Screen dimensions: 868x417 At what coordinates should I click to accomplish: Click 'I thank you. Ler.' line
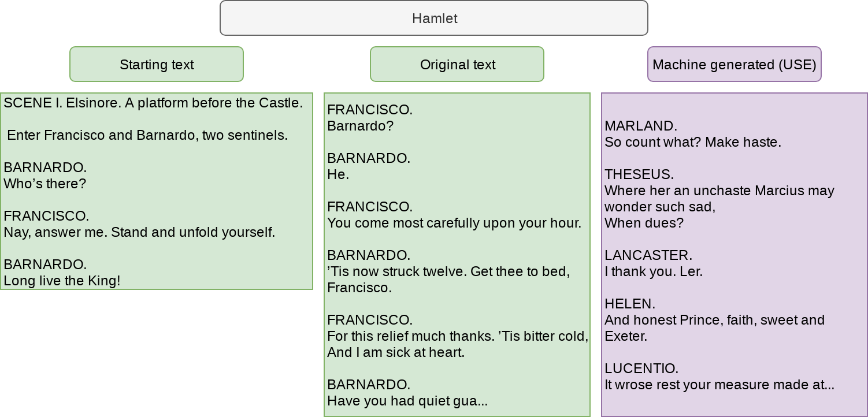[654, 272]
